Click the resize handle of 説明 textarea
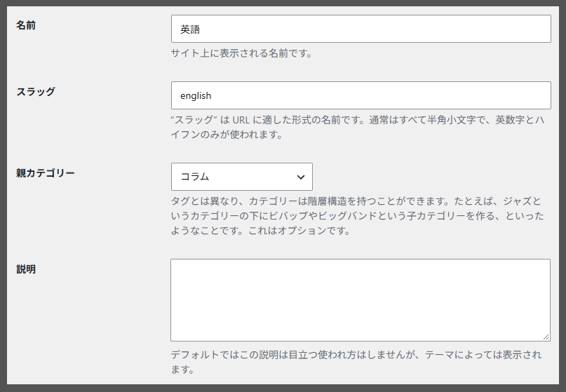 546,337
